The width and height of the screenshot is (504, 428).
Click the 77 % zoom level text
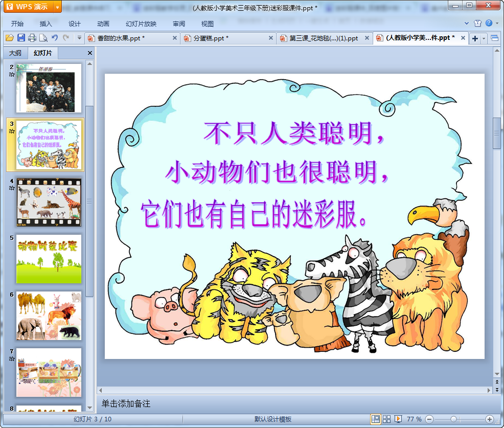pyautogui.click(x=414, y=419)
